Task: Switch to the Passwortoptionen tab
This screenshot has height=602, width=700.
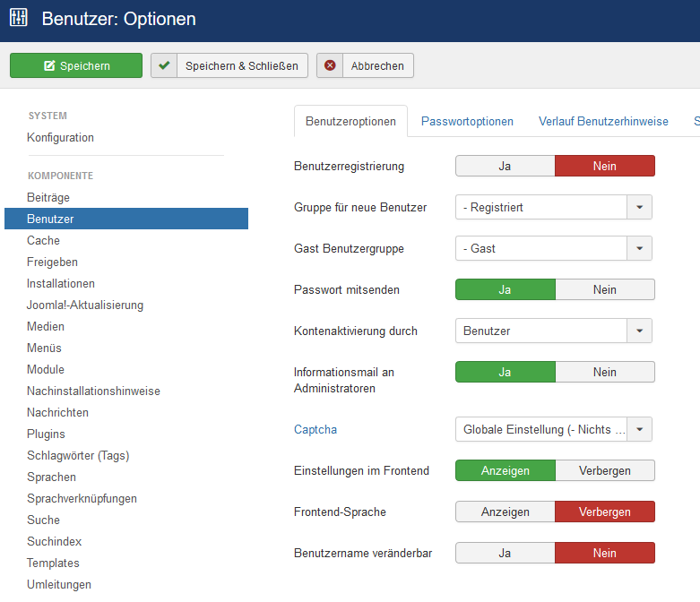Action: (x=467, y=121)
